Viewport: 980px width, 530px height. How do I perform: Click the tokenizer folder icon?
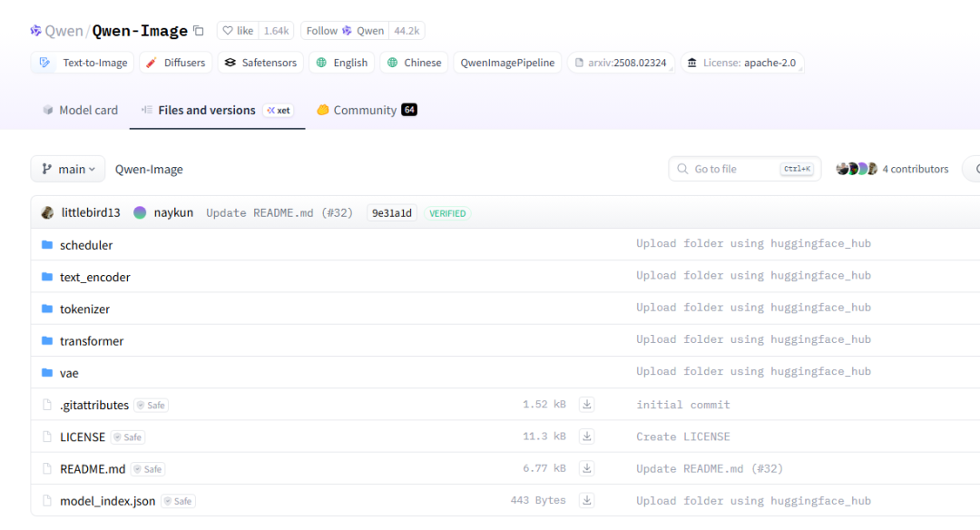click(x=47, y=309)
